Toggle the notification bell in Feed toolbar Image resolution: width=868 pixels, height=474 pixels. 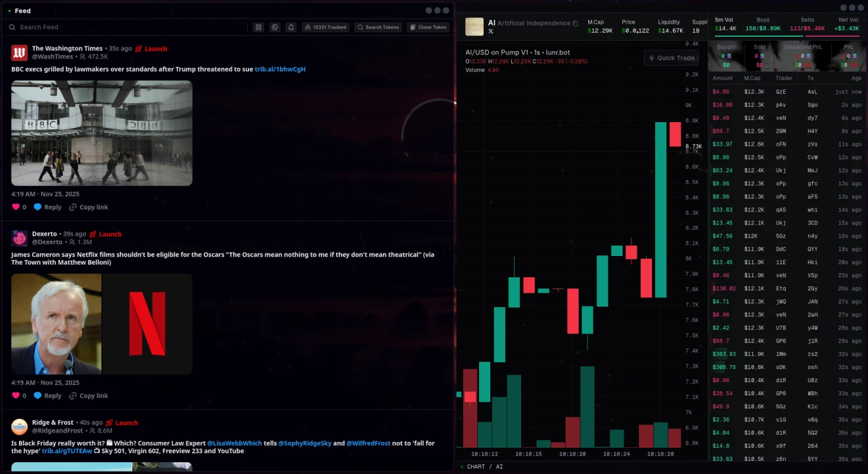click(x=291, y=27)
